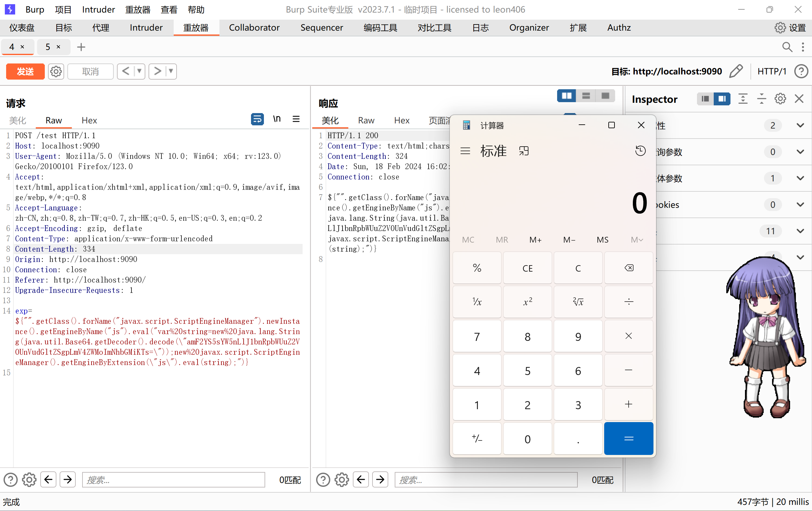Open the Sequencer tab

322,28
